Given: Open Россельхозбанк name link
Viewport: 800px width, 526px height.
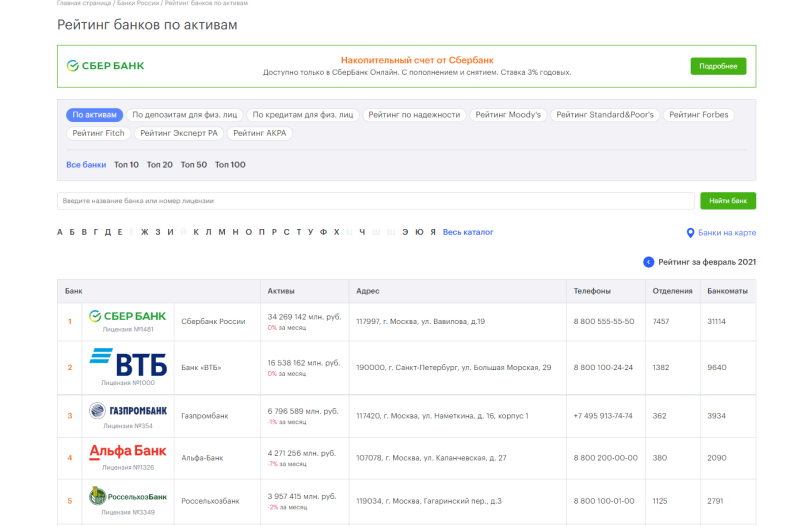Looking at the screenshot, I should [210, 501].
